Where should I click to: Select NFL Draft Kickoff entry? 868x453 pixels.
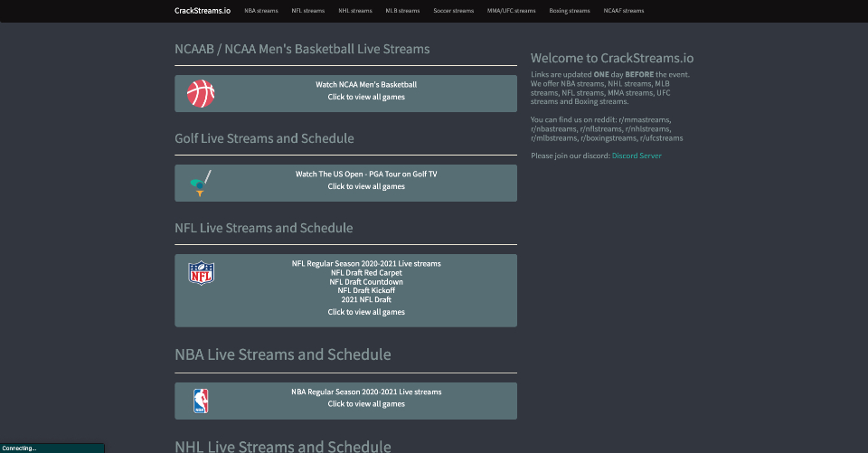[366, 290]
